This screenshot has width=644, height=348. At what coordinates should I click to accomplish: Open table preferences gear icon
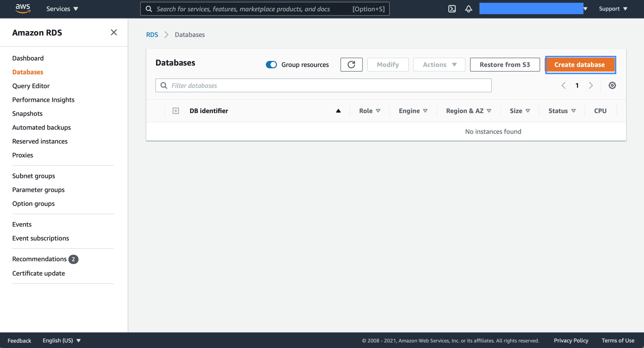click(612, 85)
